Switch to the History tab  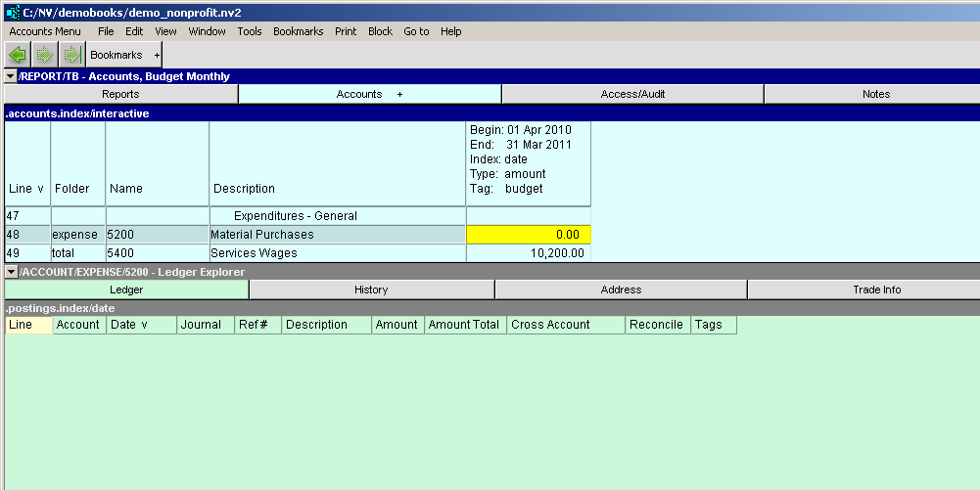coord(371,290)
